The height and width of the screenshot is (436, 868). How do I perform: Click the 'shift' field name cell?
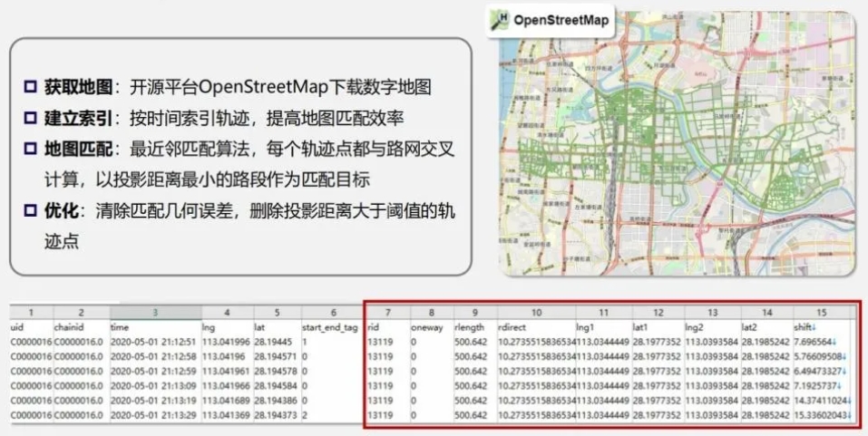pos(822,327)
